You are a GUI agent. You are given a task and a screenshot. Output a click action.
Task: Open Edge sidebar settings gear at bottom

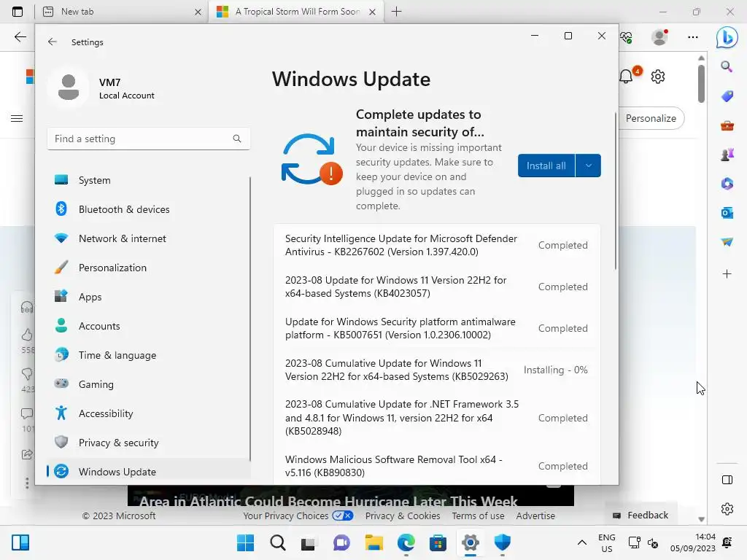point(727,508)
